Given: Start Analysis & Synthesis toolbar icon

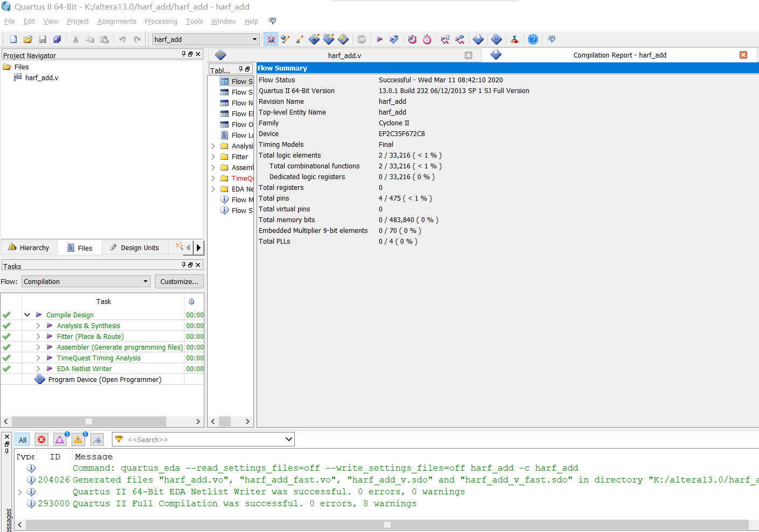Looking at the screenshot, I should coord(394,39).
